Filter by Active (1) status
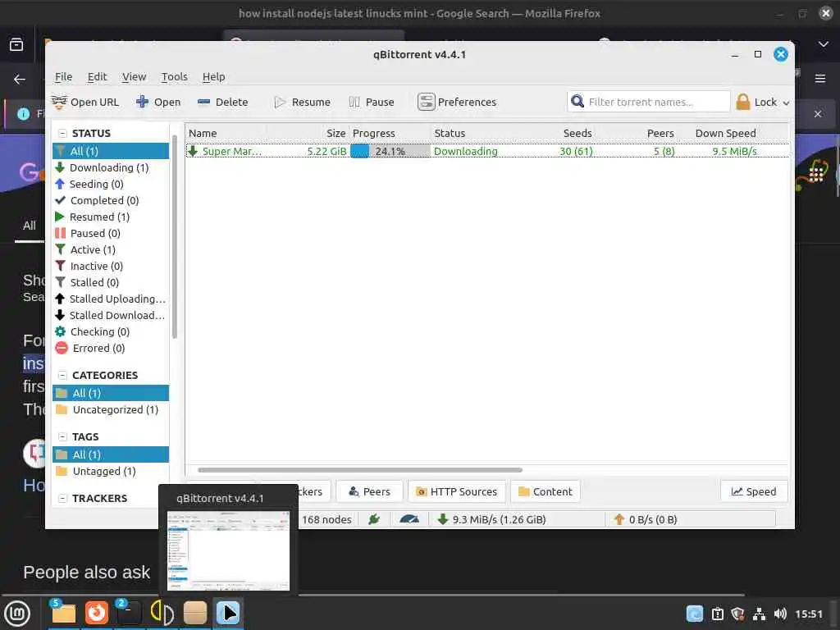The height and width of the screenshot is (630, 840). pos(111,249)
